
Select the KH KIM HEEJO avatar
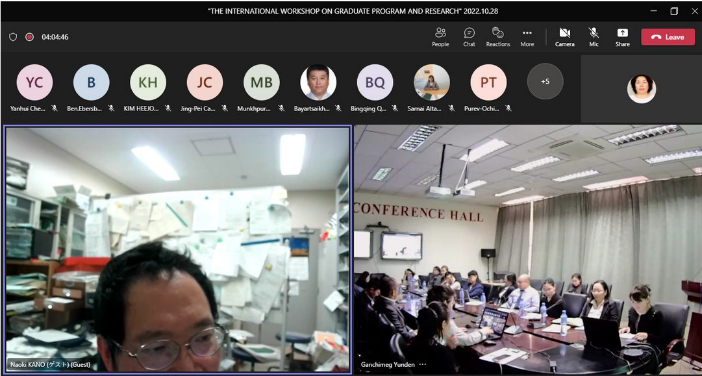[148, 82]
